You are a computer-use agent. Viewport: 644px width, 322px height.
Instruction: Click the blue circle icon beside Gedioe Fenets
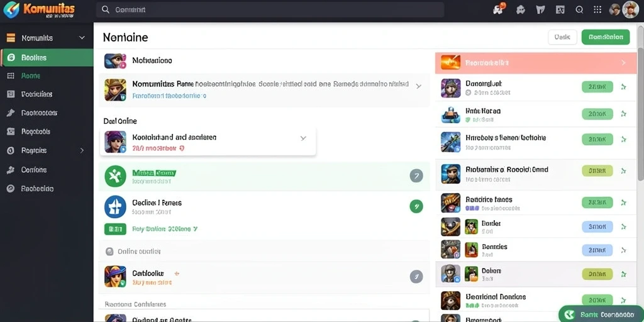(115, 206)
